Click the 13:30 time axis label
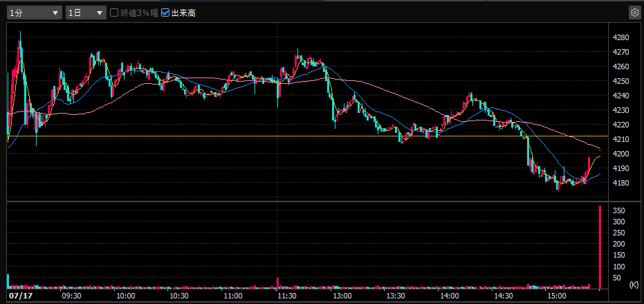Screen dimensions: 644x304 [x=395, y=296]
